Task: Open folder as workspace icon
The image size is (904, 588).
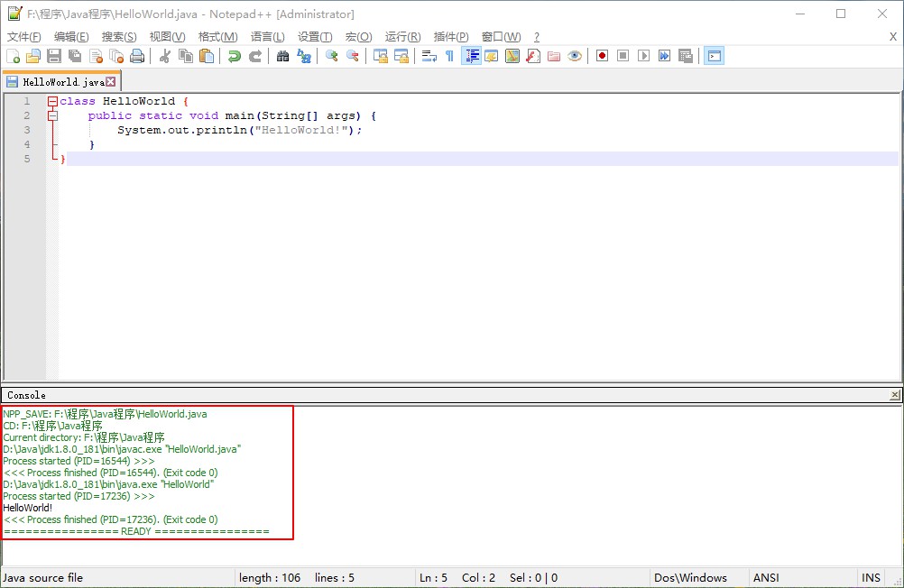Action: 554,56
